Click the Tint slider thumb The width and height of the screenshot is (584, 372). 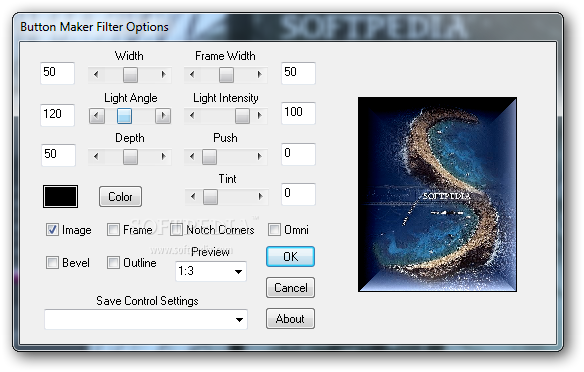point(210,197)
